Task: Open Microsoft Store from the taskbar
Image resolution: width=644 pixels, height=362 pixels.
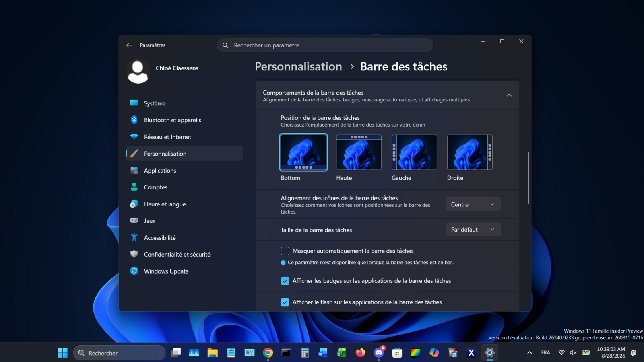Action: (x=397, y=353)
